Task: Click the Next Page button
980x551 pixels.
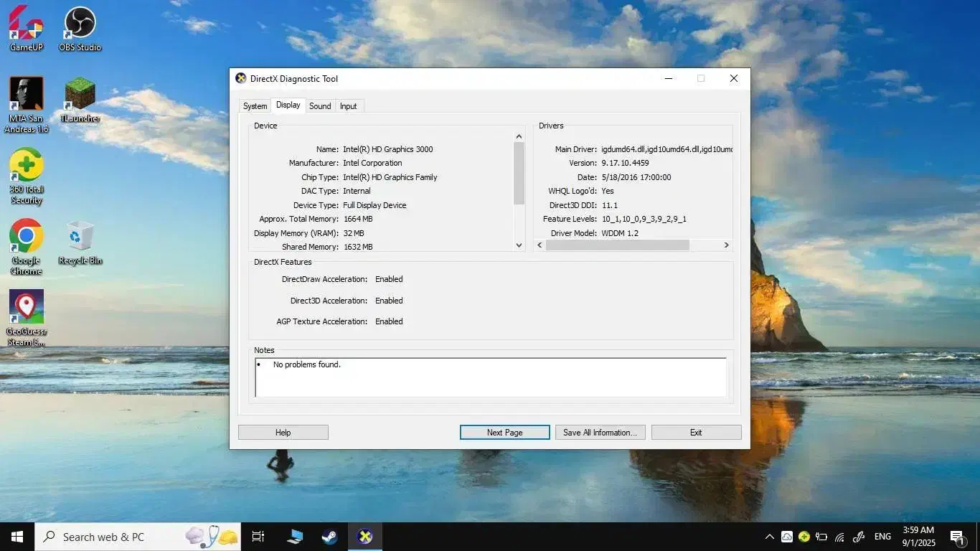Action: 504,433
